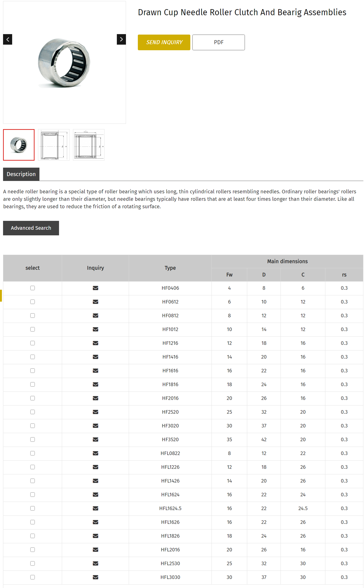
Task: Select the bearing photo thumbnail
Action: (19, 145)
